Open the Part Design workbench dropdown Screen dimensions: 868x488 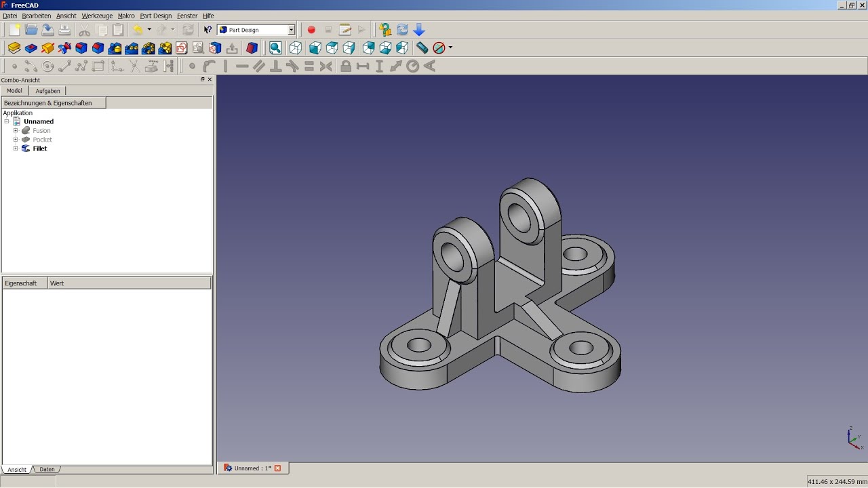point(256,30)
